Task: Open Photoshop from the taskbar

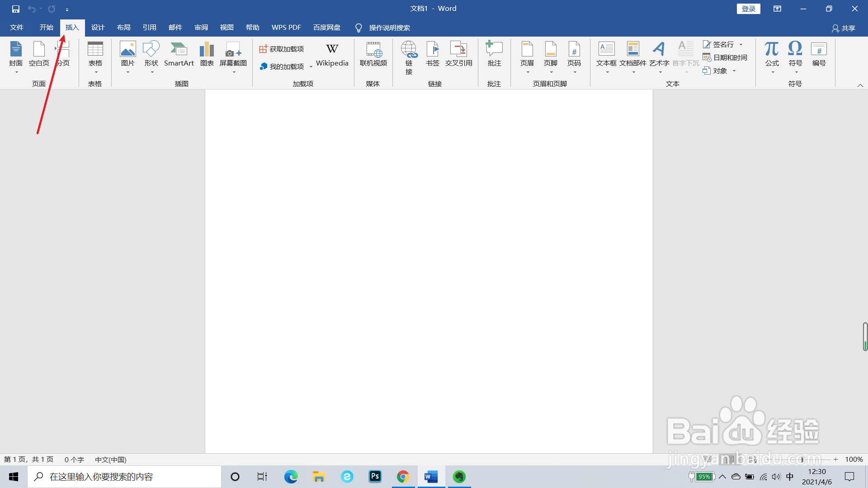Action: [x=375, y=477]
